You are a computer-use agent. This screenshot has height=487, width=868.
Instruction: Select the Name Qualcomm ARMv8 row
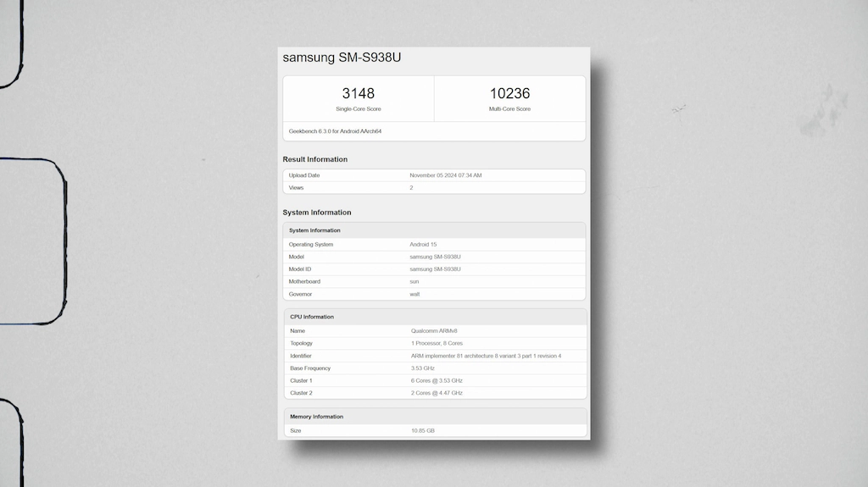tap(435, 331)
